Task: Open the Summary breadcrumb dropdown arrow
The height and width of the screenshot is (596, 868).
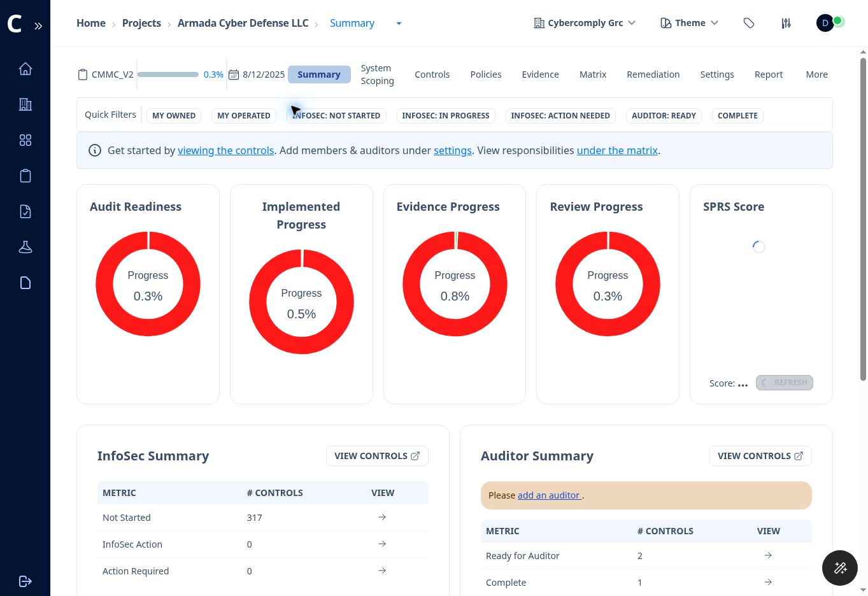Action: point(399,24)
